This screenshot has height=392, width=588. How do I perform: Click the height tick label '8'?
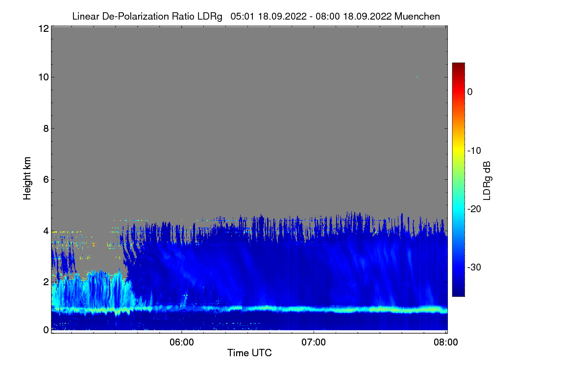[x=46, y=128]
